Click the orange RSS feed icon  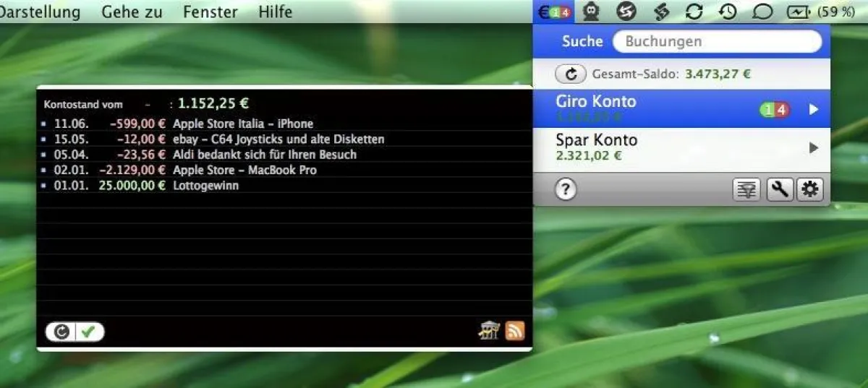[514, 331]
